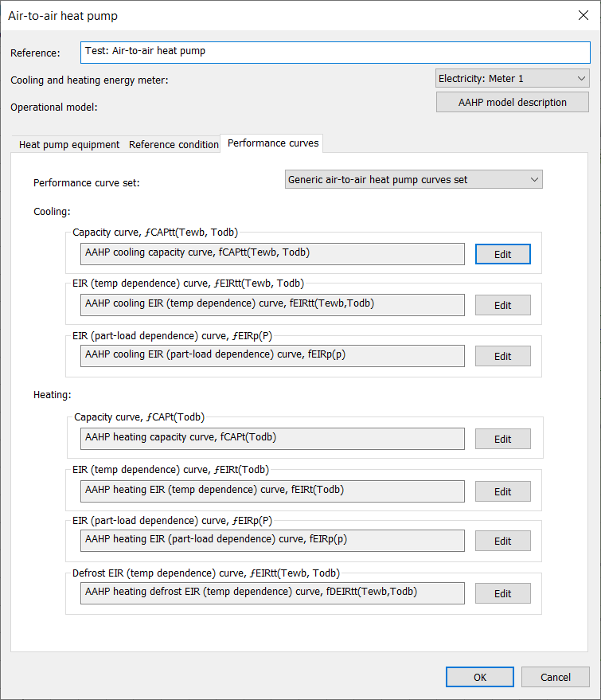Viewport: 601px width, 700px height.
Task: Edit heating EIR part-load dependence curve
Action: [x=502, y=541]
